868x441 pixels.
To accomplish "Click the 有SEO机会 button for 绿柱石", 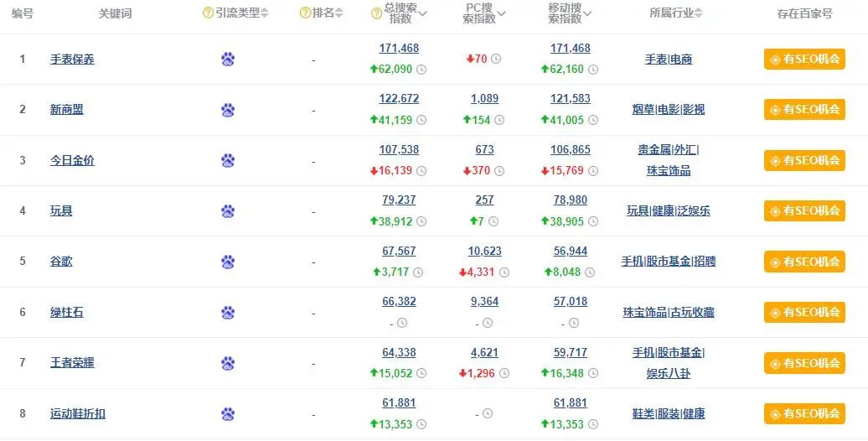I will [805, 313].
